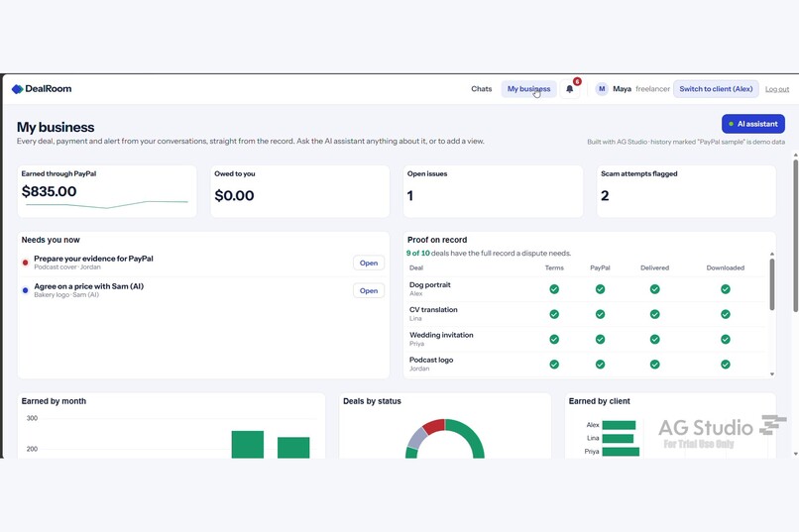Image resolution: width=799 pixels, height=532 pixels.
Task: Click CV translation PayPal checkmark
Action: [x=601, y=314]
